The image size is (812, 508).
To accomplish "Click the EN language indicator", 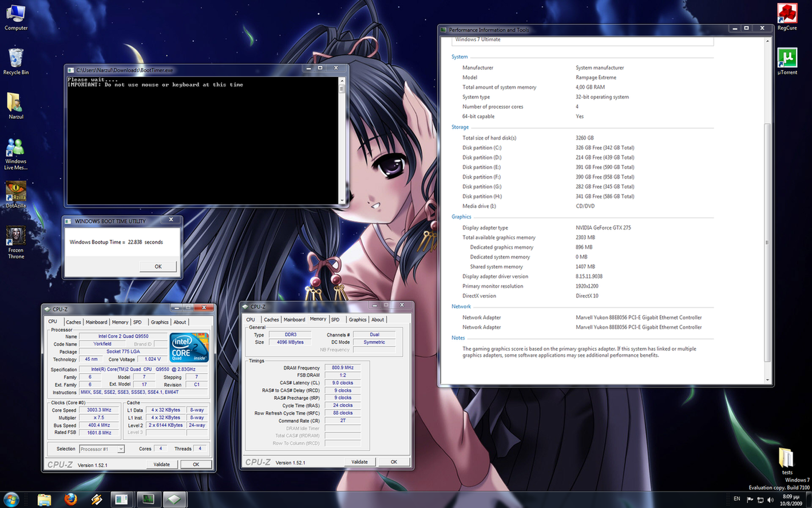I will [736, 499].
